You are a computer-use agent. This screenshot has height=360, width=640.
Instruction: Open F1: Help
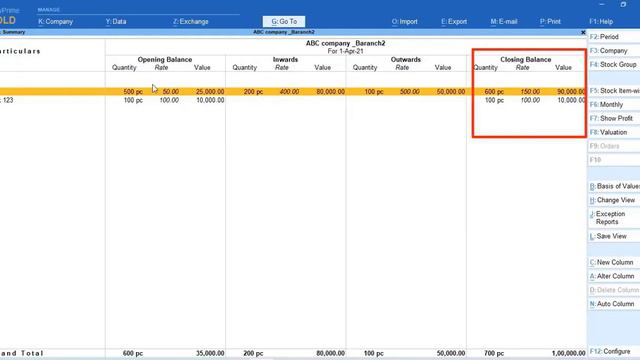[601, 22]
